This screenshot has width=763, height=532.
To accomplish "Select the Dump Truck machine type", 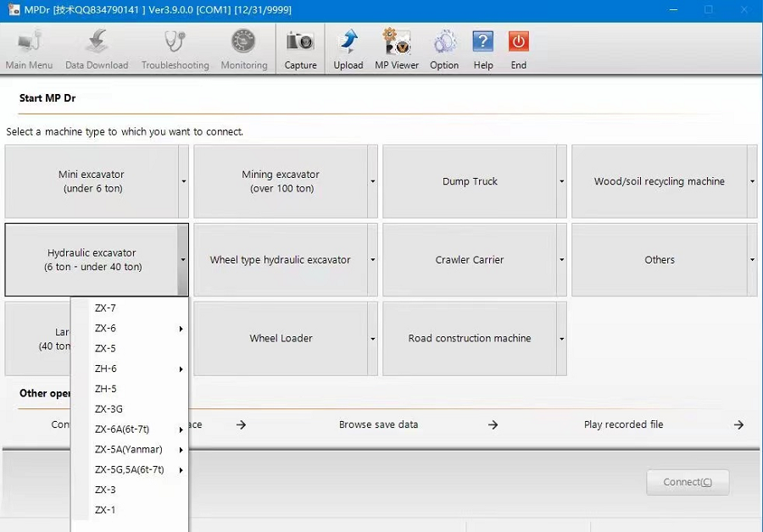I will [470, 181].
